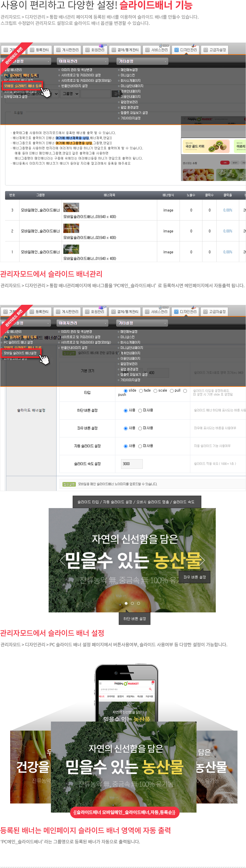246x868 pixels.
Task: Click 모바일 슬라이드 배너설정 highlighted menu link
Action: click(x=21, y=353)
